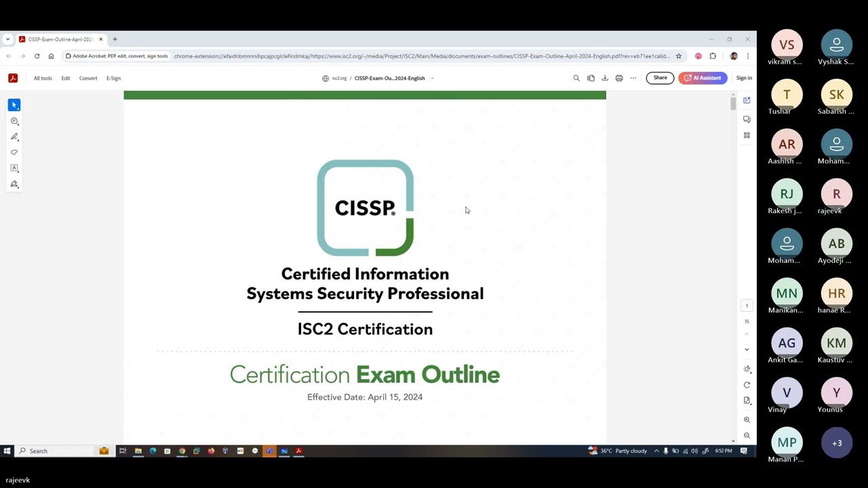This screenshot has height=488, width=868.
Task: Open Chrome profile avatar
Action: (x=734, y=56)
